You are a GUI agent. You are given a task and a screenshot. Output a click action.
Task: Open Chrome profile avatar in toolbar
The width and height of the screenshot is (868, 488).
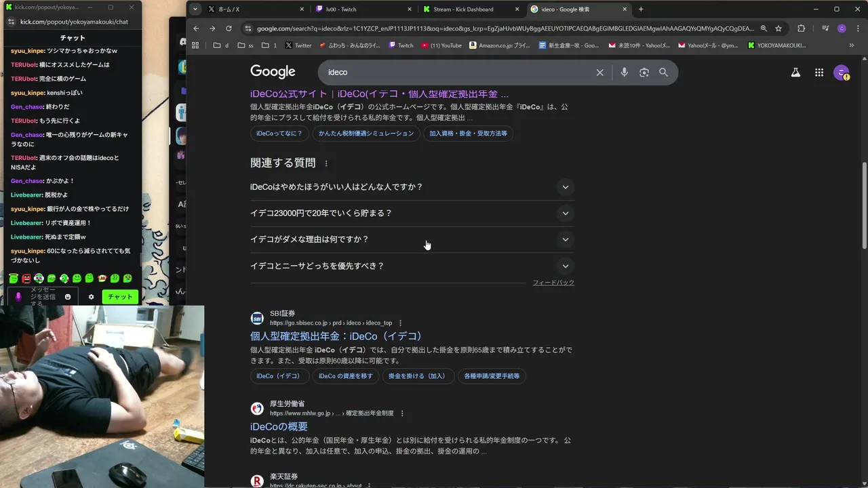(842, 28)
